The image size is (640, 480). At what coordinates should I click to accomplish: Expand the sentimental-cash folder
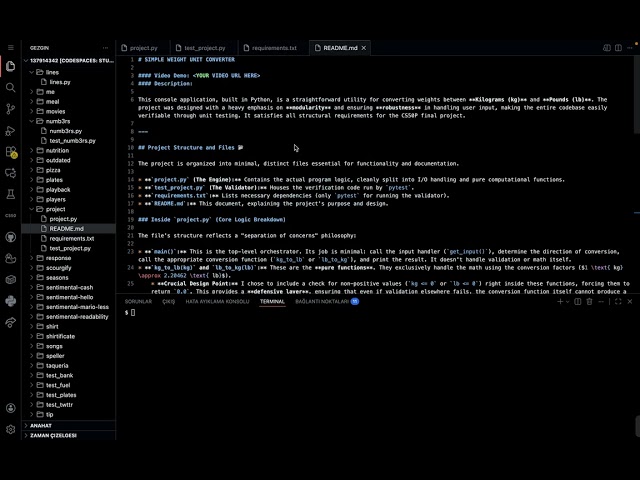click(69, 287)
